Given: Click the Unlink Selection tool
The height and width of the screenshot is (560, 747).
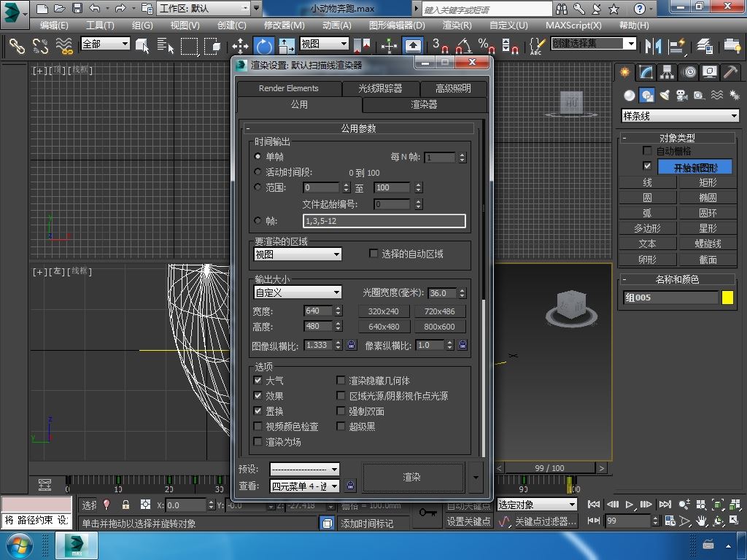Looking at the screenshot, I should coord(40,46).
